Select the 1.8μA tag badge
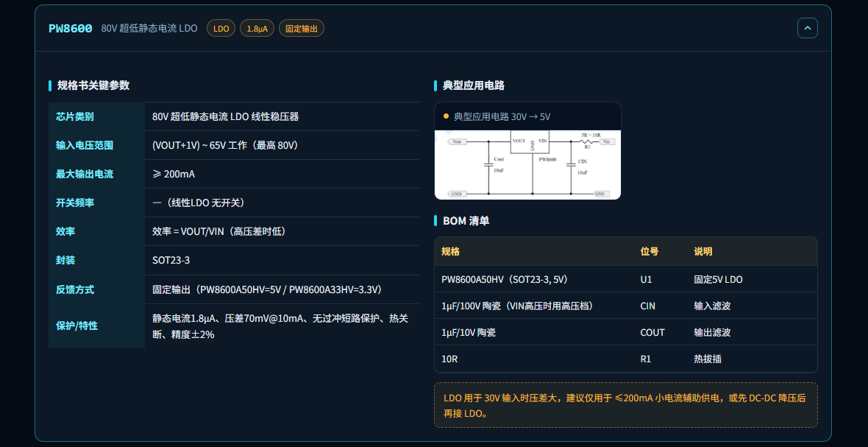This screenshot has width=868, height=447. (x=257, y=28)
